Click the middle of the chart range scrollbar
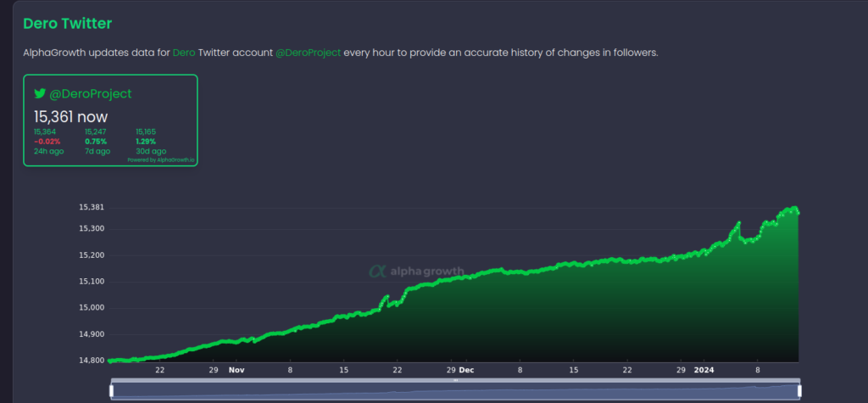The image size is (868, 403). click(455, 380)
